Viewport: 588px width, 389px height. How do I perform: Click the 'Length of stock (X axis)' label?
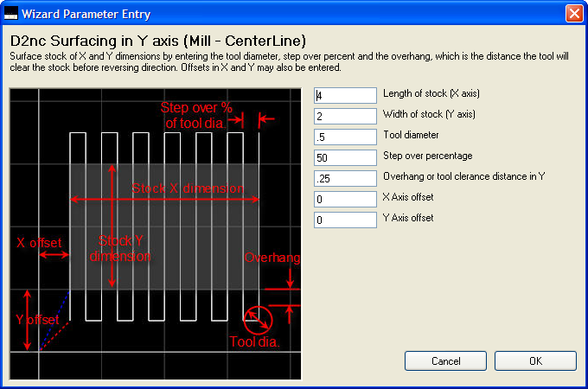[x=431, y=93]
